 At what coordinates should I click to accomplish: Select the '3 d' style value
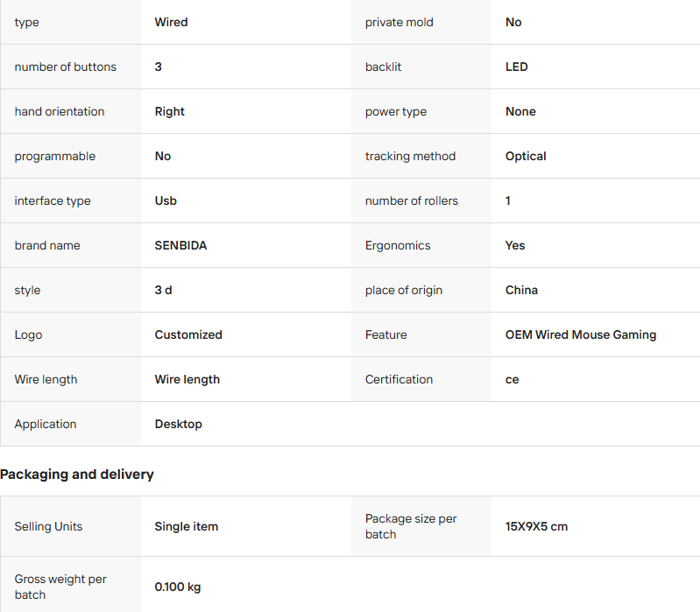(163, 291)
